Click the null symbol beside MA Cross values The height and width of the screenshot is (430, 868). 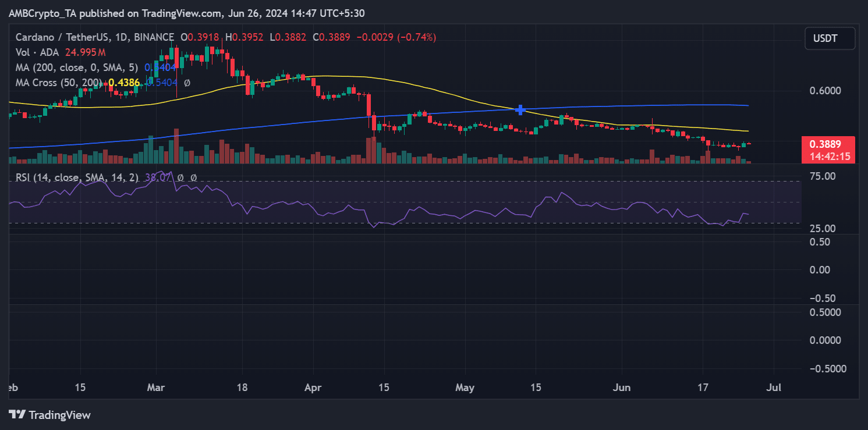click(x=187, y=83)
